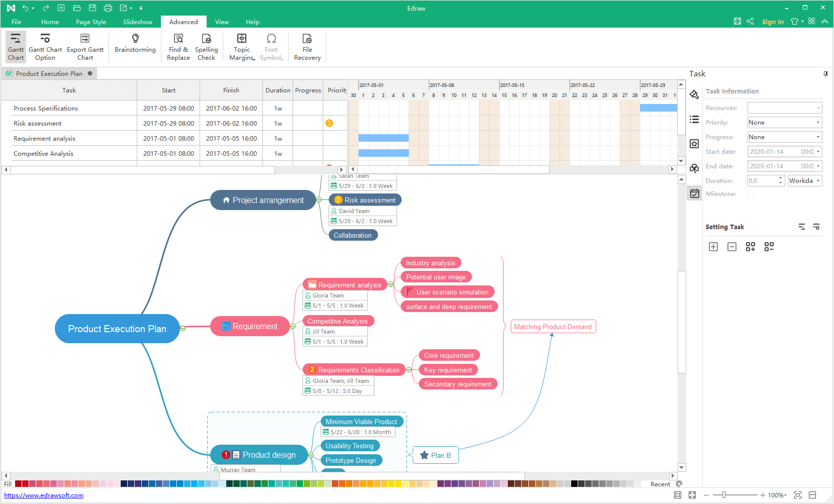
Task: Run the Spelling Check tool
Action: pyautogui.click(x=206, y=46)
